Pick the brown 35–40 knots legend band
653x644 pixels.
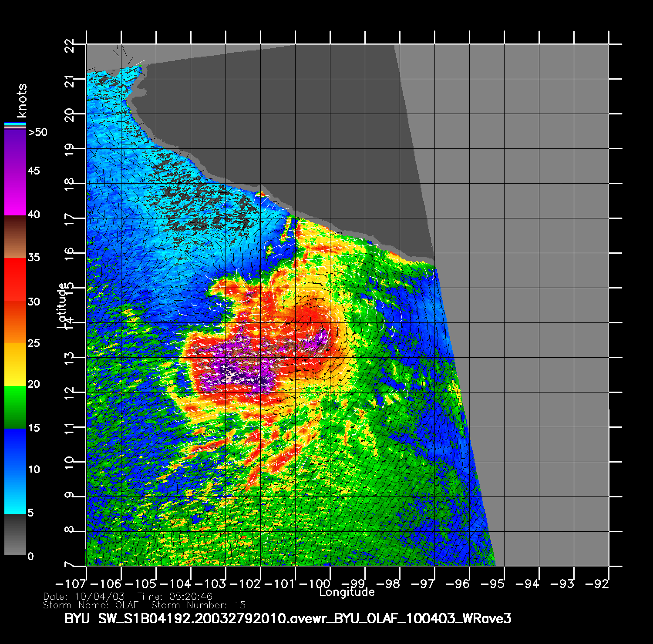click(15, 237)
